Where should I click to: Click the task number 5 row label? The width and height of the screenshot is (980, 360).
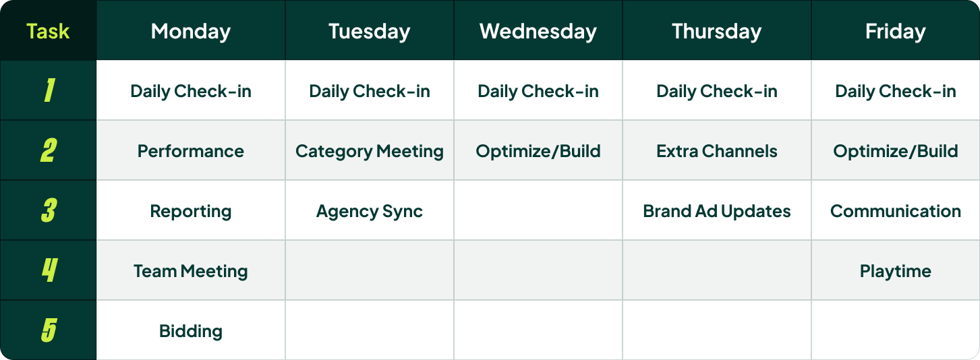(48, 331)
